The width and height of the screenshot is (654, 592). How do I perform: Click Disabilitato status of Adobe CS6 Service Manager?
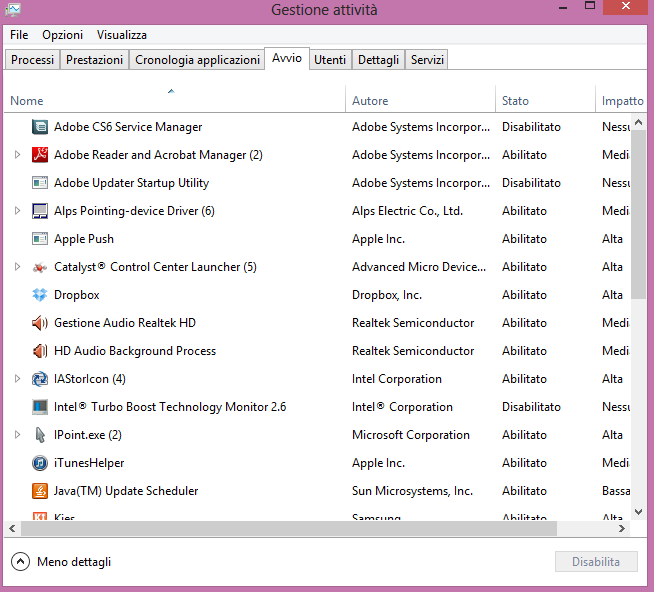click(531, 127)
